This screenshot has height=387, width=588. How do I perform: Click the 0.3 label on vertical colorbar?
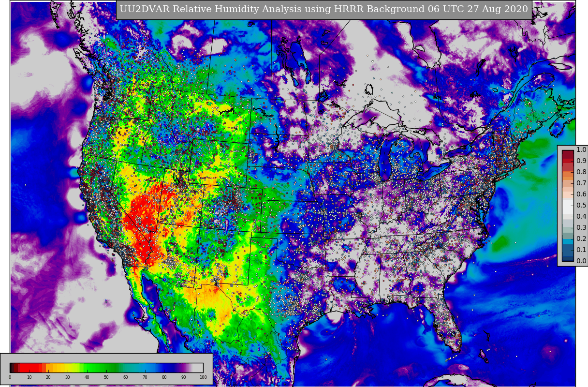coord(581,228)
